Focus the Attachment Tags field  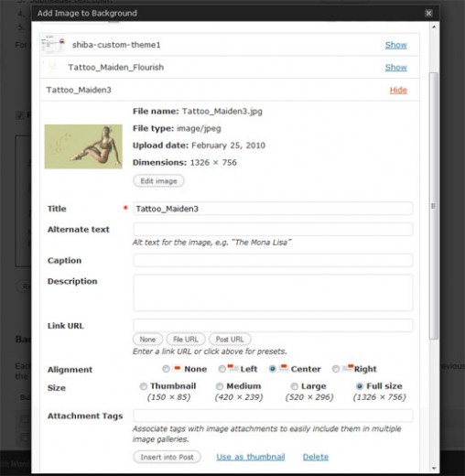click(273, 416)
